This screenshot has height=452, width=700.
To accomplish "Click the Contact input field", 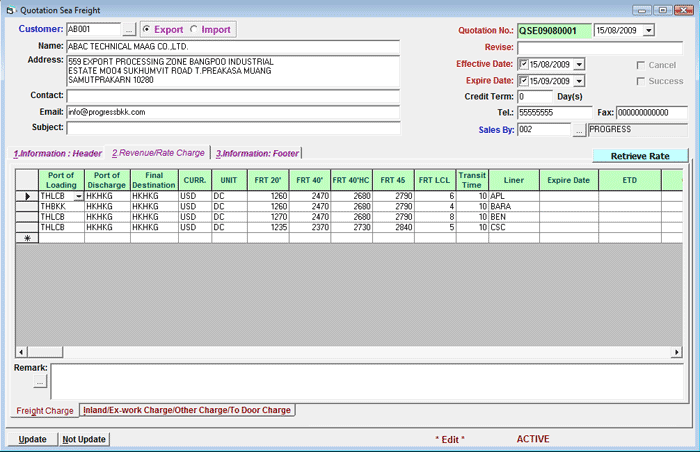I will [233, 96].
